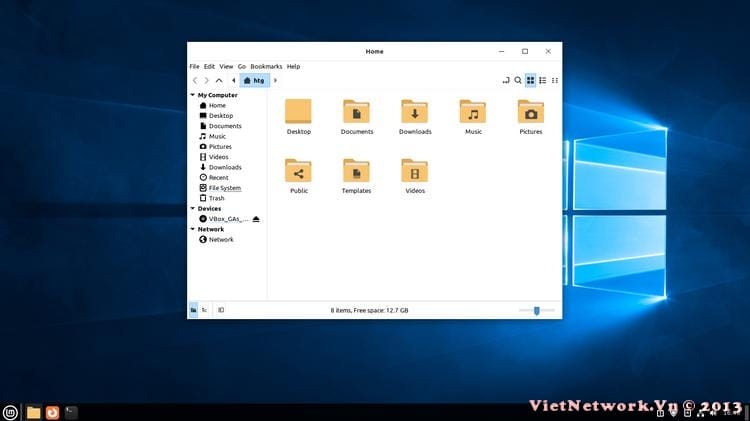Viewport: 750px width, 421px height.
Task: Launch the terminal from the panel
Action: click(71, 411)
